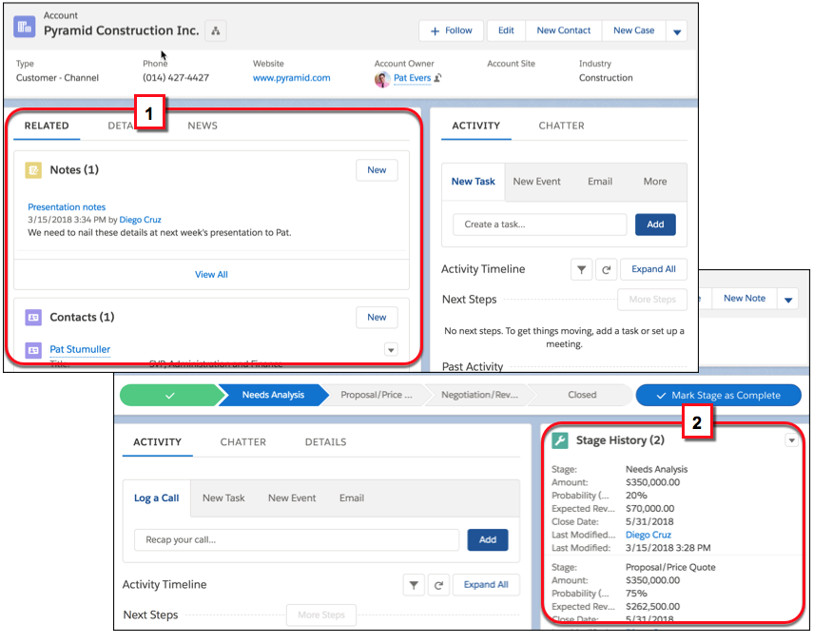This screenshot has height=644, width=813.
Task: Open the Presentation notes link
Action: point(67,207)
